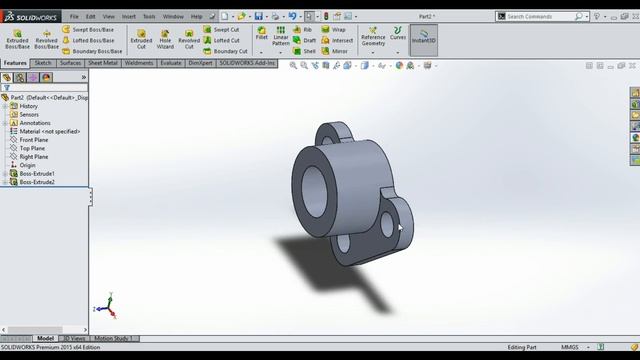Open the Fillet dropdown arrow
Screen dimensions: 640x360
pyautogui.click(x=261, y=53)
